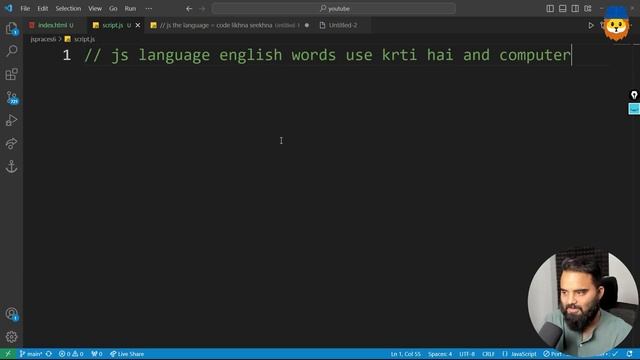Start Live Share from status bar
This screenshot has width=640, height=360.
[x=127, y=354]
